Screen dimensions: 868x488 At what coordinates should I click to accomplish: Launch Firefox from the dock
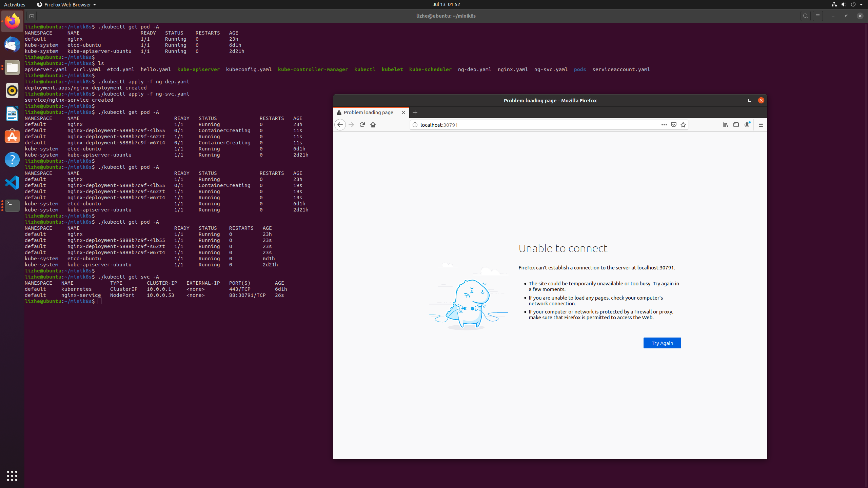tap(12, 21)
